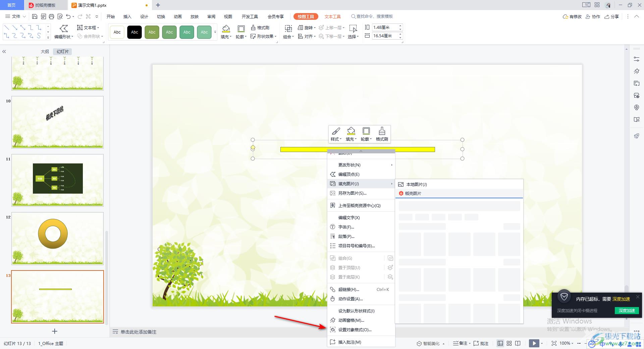Viewport: 644px width, 349px height.
Task: Select slide 12 thumbnail with gold ring
Action: pos(58,238)
